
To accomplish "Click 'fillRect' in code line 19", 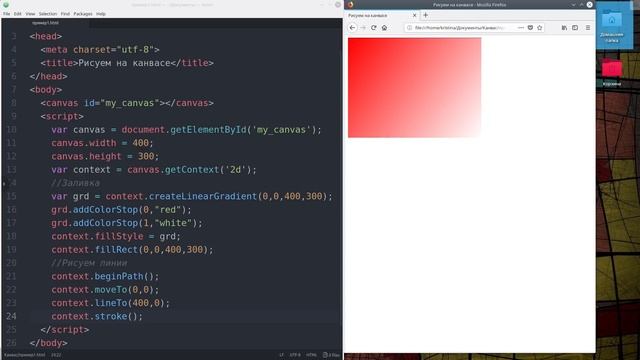I will (116, 249).
